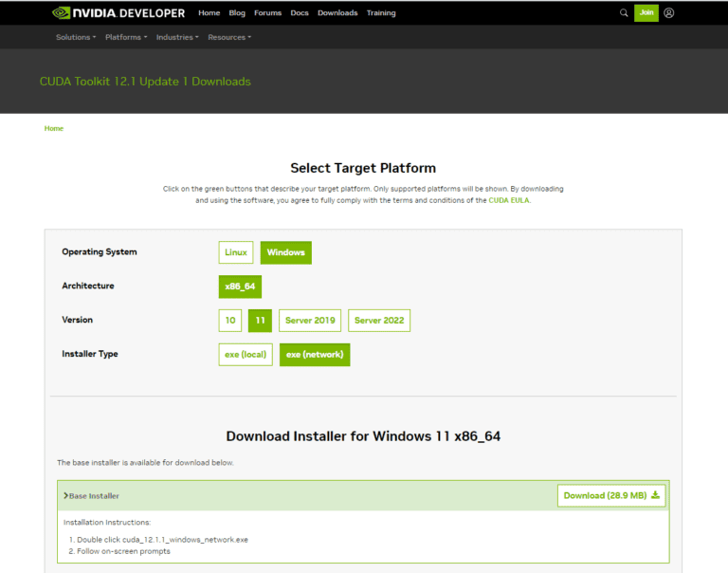Open the search magnifier icon
Image resolution: width=728 pixels, height=573 pixels.
click(624, 13)
